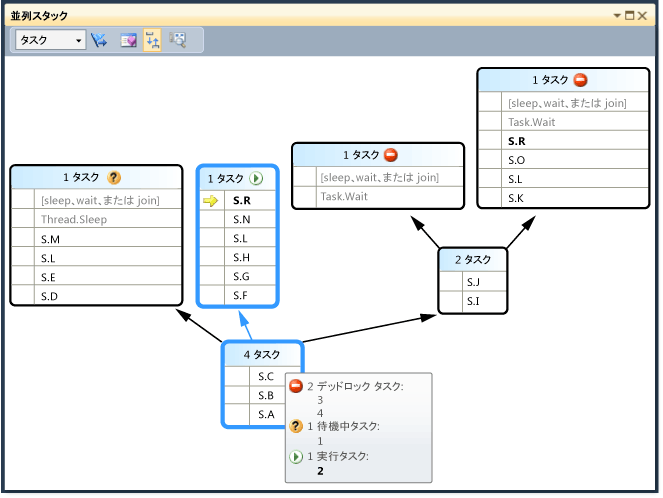663x498 pixels.
Task: Select the S.J stack frame
Action: [x=473, y=282]
